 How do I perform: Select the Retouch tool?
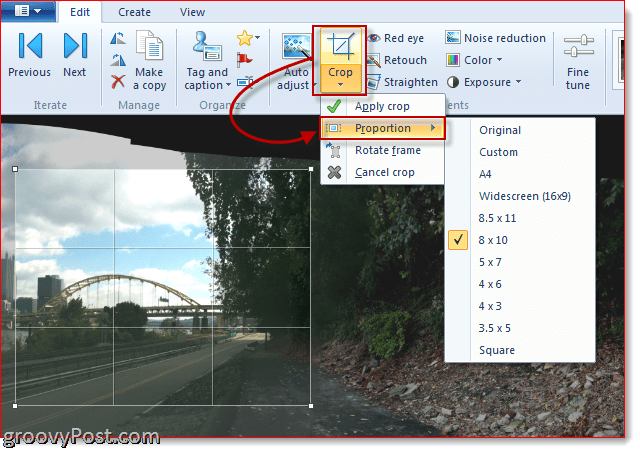pos(397,60)
